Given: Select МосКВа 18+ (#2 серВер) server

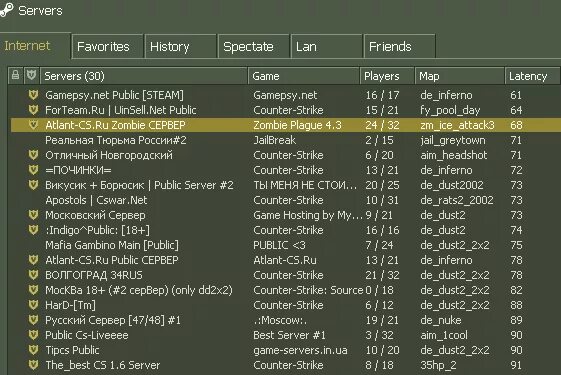Looking at the screenshot, I should (139, 291).
